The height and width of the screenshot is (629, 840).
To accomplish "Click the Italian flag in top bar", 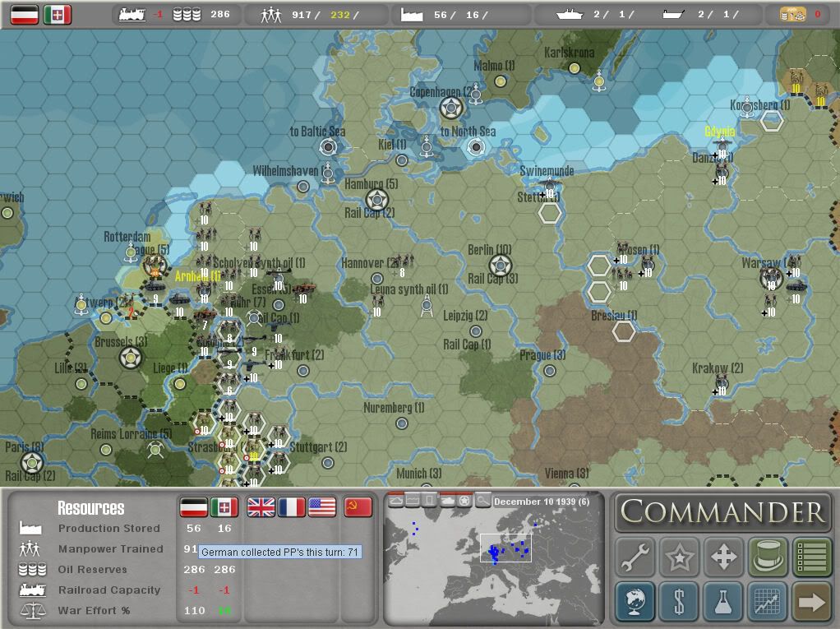I will [x=58, y=14].
